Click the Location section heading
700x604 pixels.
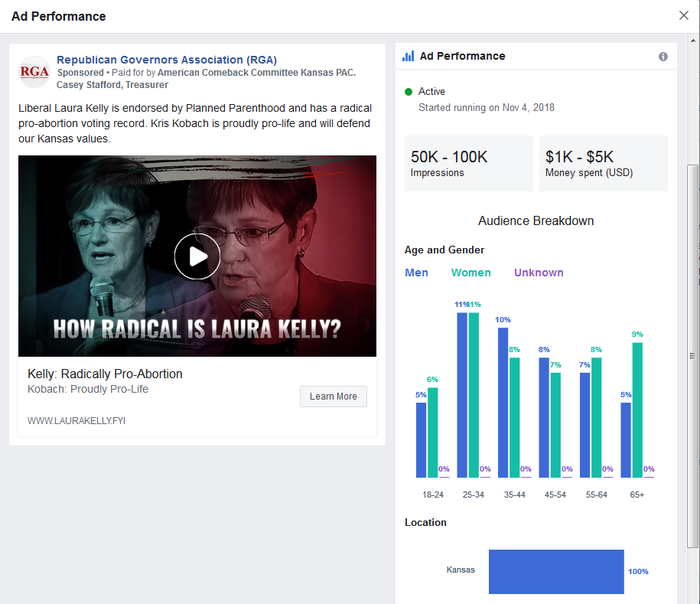[x=425, y=522]
